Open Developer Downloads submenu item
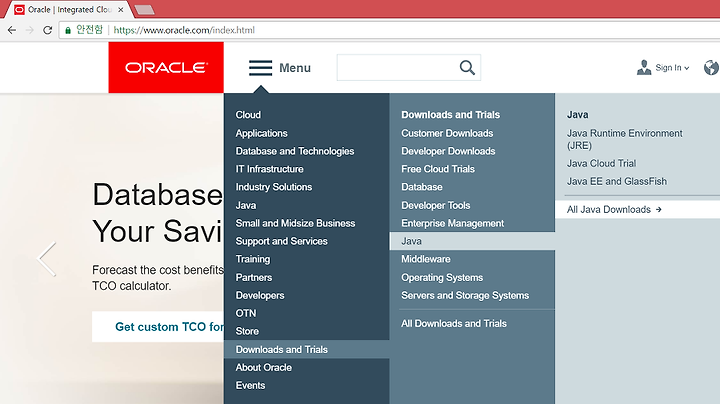Image resolution: width=720 pixels, height=404 pixels. (448, 151)
